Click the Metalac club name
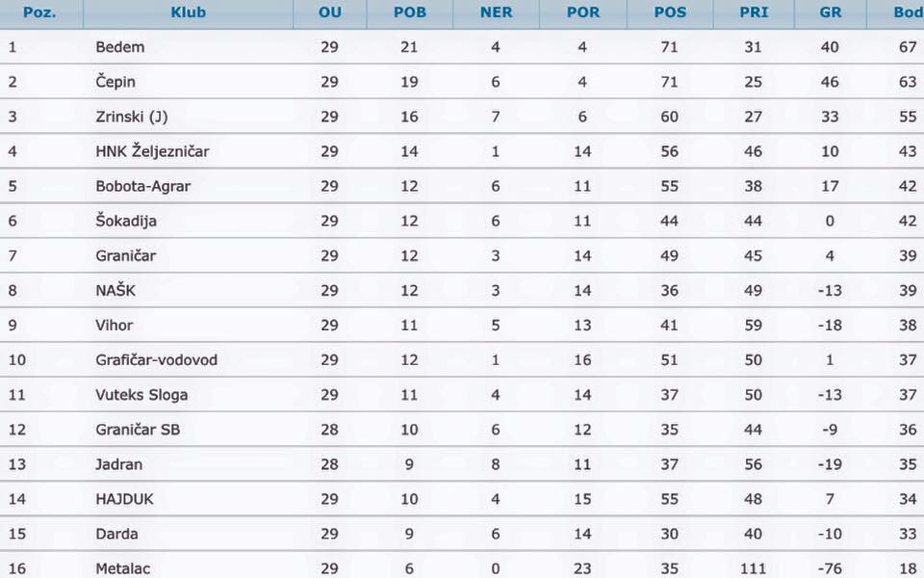The height and width of the screenshot is (578, 924). (123, 568)
